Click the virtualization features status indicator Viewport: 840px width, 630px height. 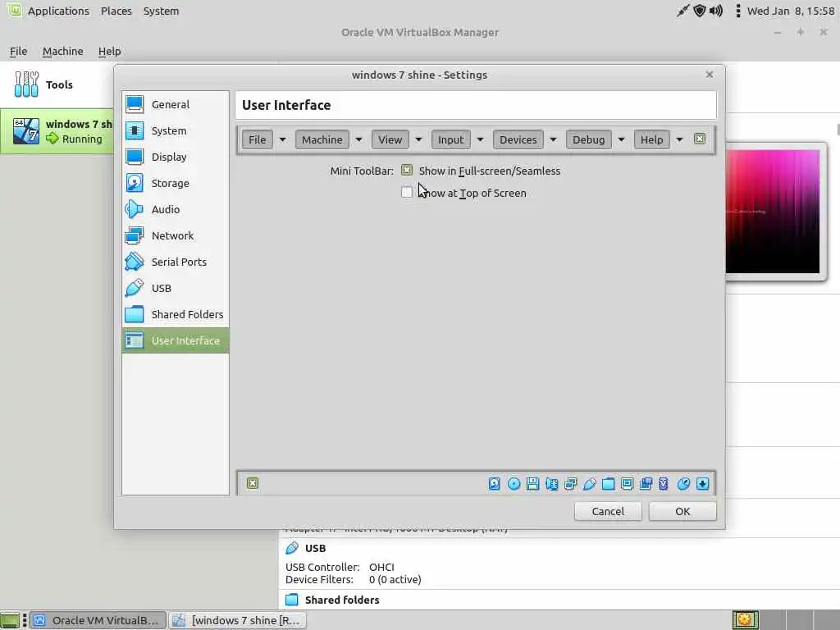[x=664, y=484]
